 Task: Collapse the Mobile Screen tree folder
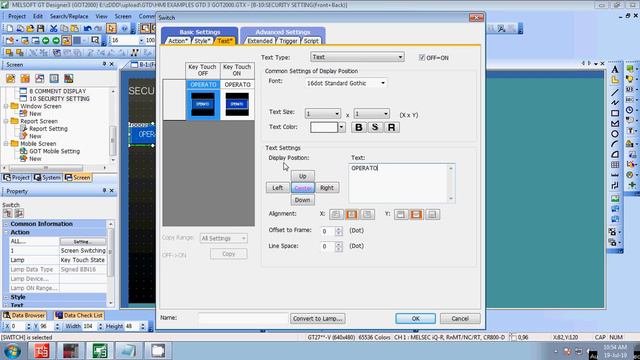coord(6,144)
